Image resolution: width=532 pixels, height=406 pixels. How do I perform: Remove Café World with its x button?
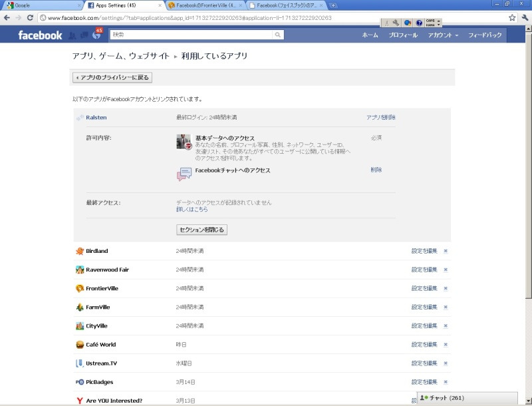pos(446,344)
